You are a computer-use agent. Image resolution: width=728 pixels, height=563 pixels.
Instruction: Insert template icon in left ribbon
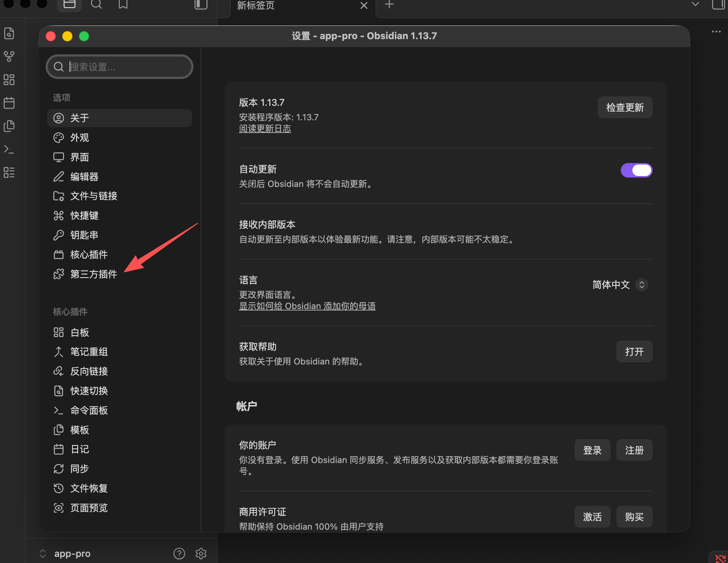coord(9,126)
